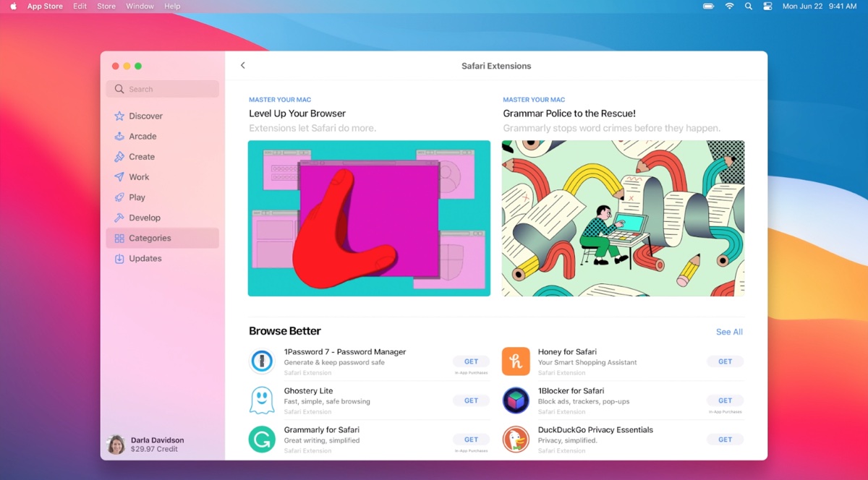This screenshot has width=868, height=480.
Task: Select the Create paintbrush icon
Action: [x=119, y=156]
